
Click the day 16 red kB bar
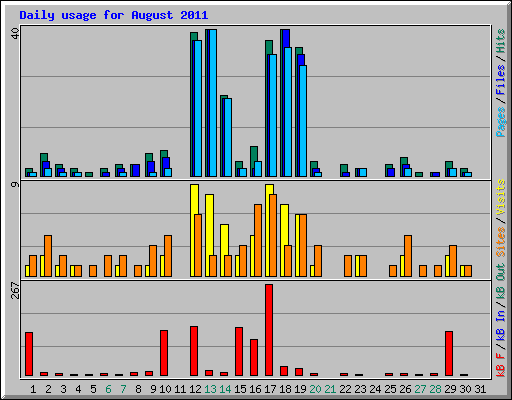coord(254,357)
